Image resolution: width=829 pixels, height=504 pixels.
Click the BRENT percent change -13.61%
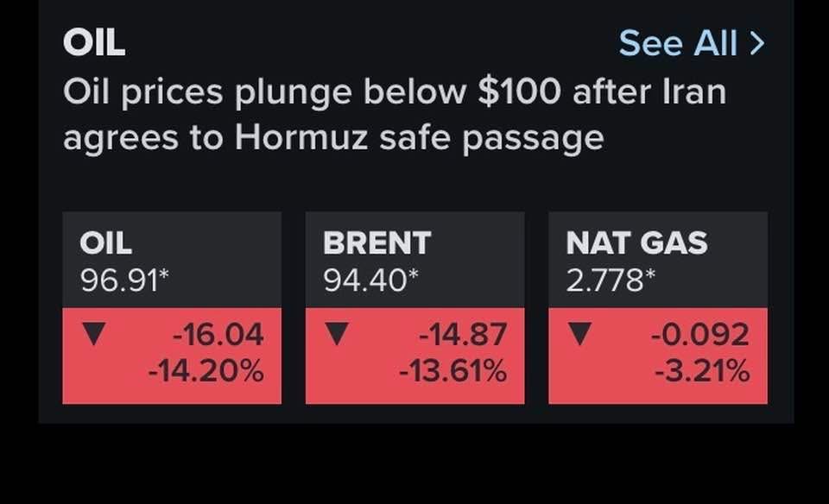pyautogui.click(x=452, y=372)
